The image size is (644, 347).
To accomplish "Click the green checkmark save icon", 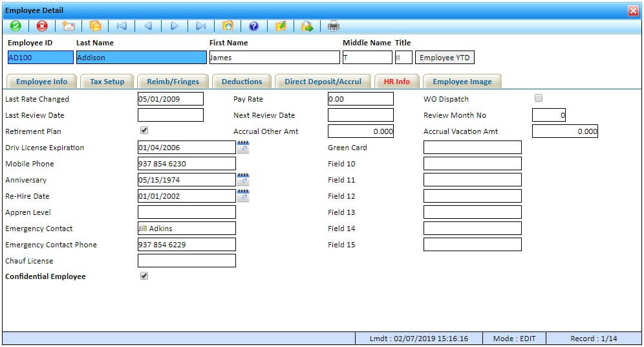I will (16, 26).
